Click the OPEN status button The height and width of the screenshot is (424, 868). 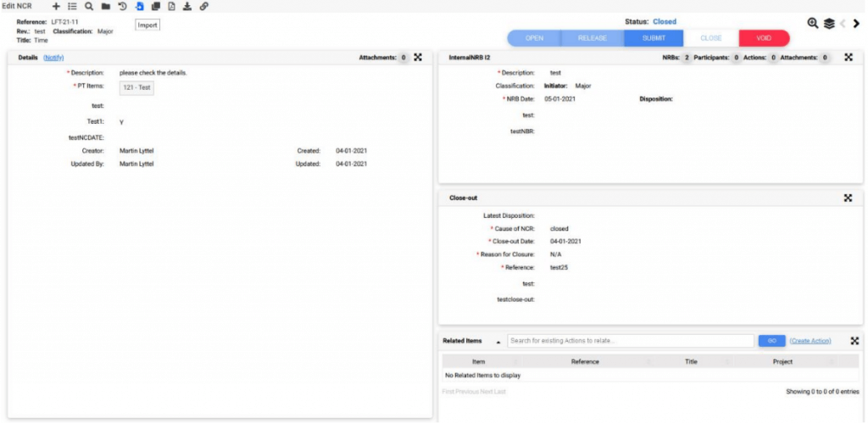pyautogui.click(x=534, y=38)
